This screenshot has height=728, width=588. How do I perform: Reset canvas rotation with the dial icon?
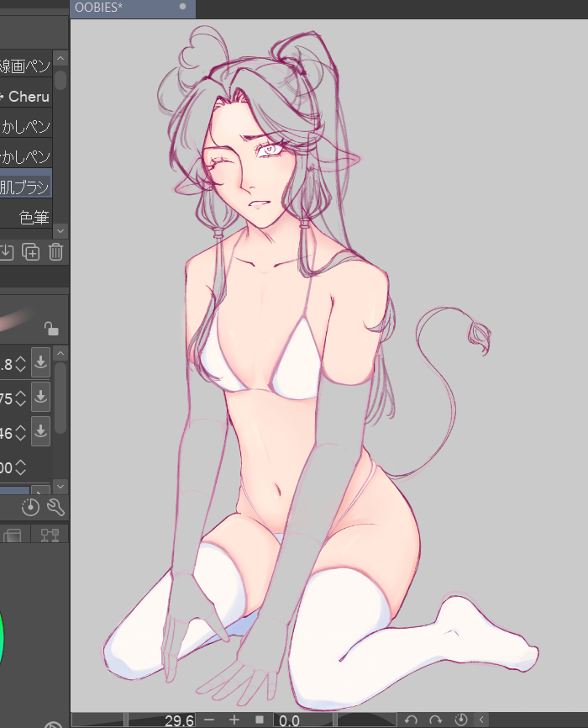tap(460, 720)
